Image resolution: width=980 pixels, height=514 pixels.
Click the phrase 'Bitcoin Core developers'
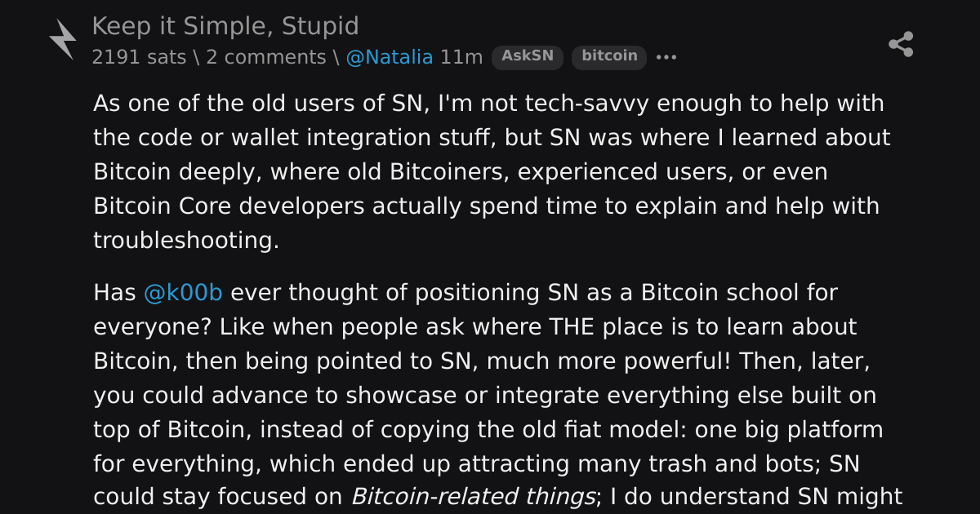[230, 206]
